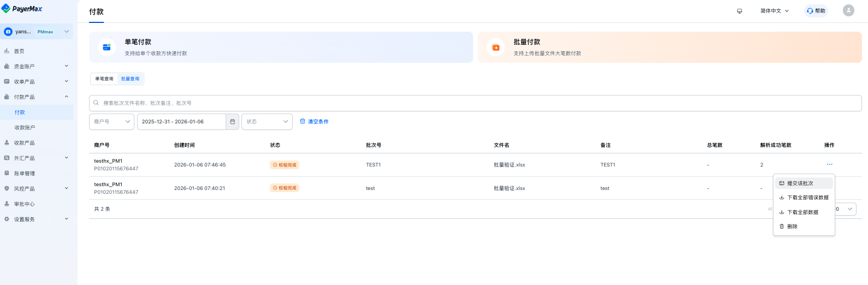Choose 提交该批次 from the context menu
This screenshot has width=868, height=285.
[x=804, y=183]
